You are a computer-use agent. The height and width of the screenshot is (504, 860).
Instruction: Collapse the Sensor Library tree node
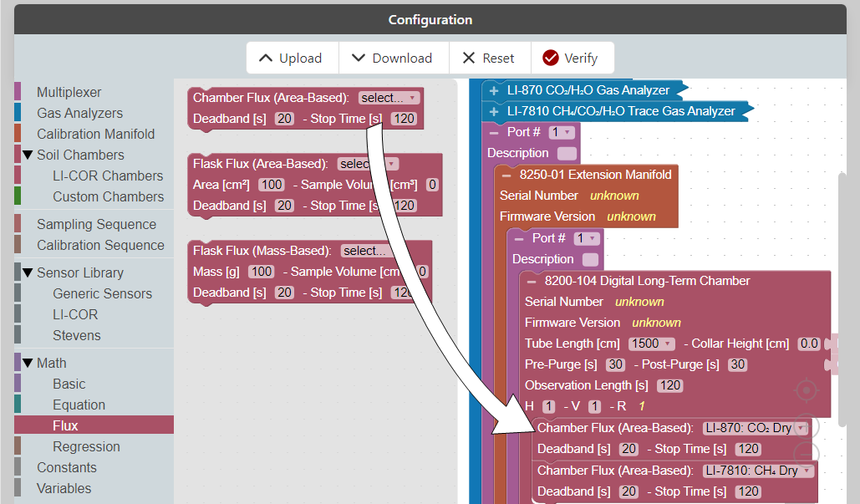[x=28, y=272]
